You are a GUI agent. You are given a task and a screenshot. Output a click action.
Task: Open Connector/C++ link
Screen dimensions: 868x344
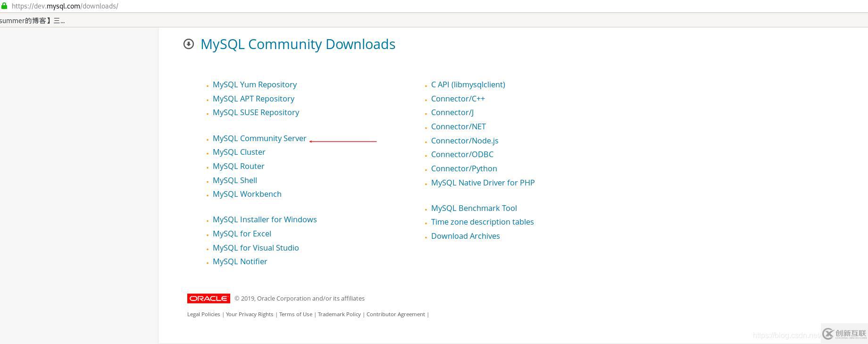pyautogui.click(x=458, y=99)
